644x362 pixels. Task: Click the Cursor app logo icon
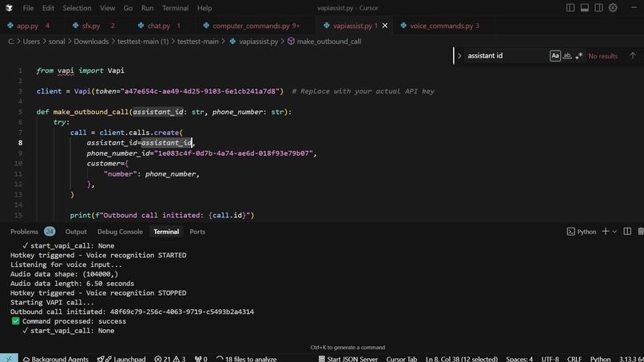[9, 8]
